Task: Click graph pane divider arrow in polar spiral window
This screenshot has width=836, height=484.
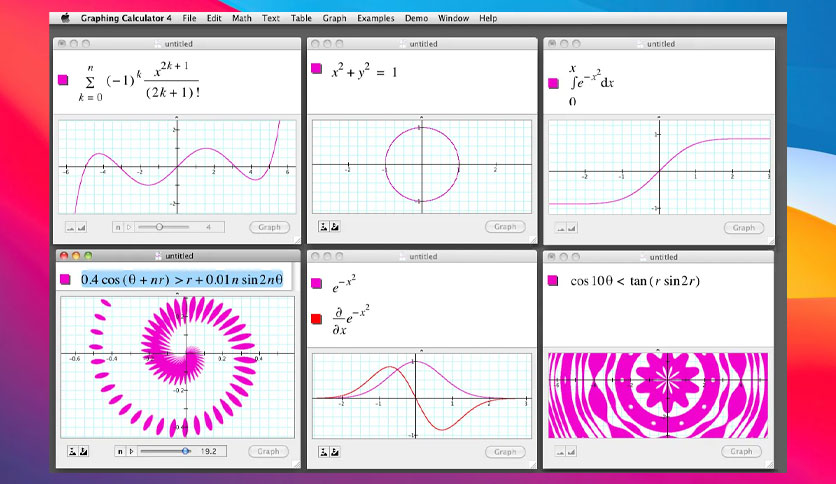Action: pos(177,293)
